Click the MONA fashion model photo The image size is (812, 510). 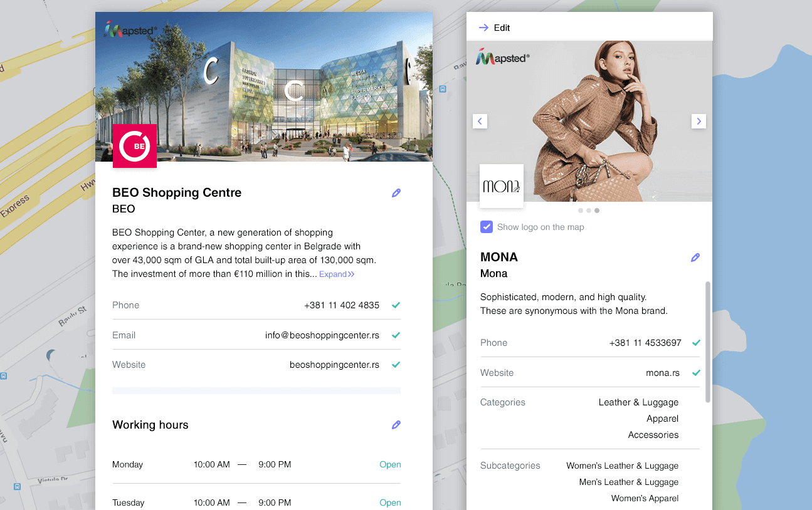tap(589, 121)
